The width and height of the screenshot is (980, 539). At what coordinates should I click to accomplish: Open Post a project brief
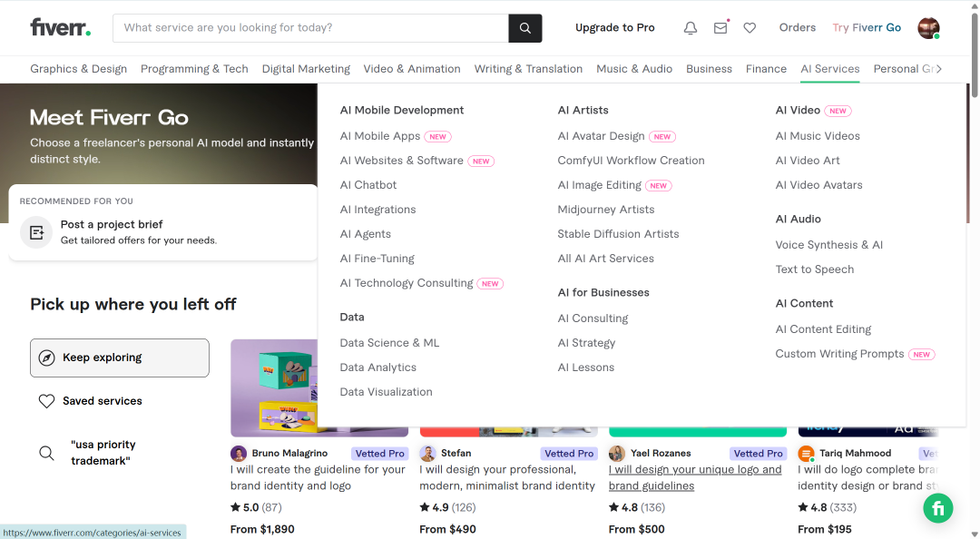click(x=112, y=224)
